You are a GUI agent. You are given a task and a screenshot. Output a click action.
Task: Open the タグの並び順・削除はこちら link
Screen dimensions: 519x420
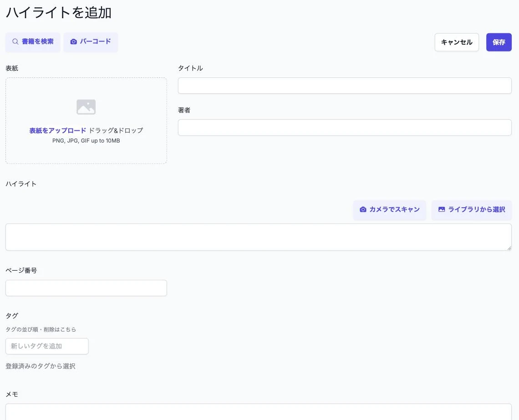[x=41, y=329]
